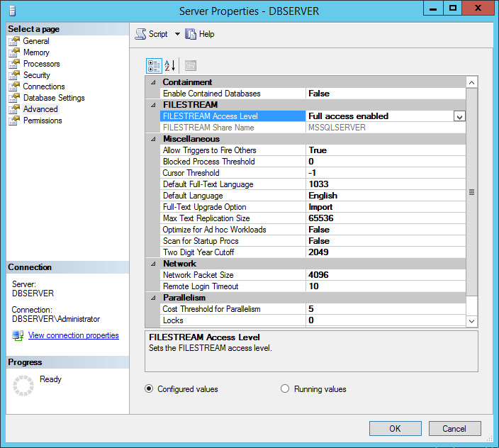This screenshot has width=499, height=448.
Task: Select the Configured values radio button
Action: pyautogui.click(x=149, y=388)
